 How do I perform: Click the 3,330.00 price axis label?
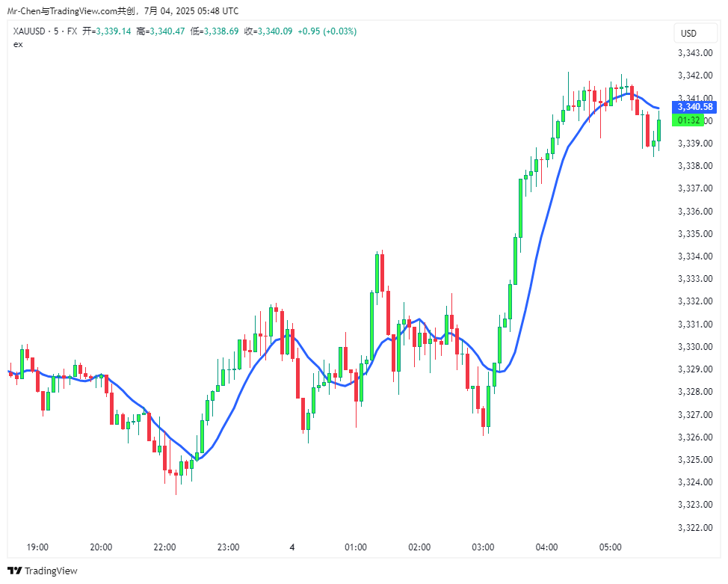pos(695,347)
